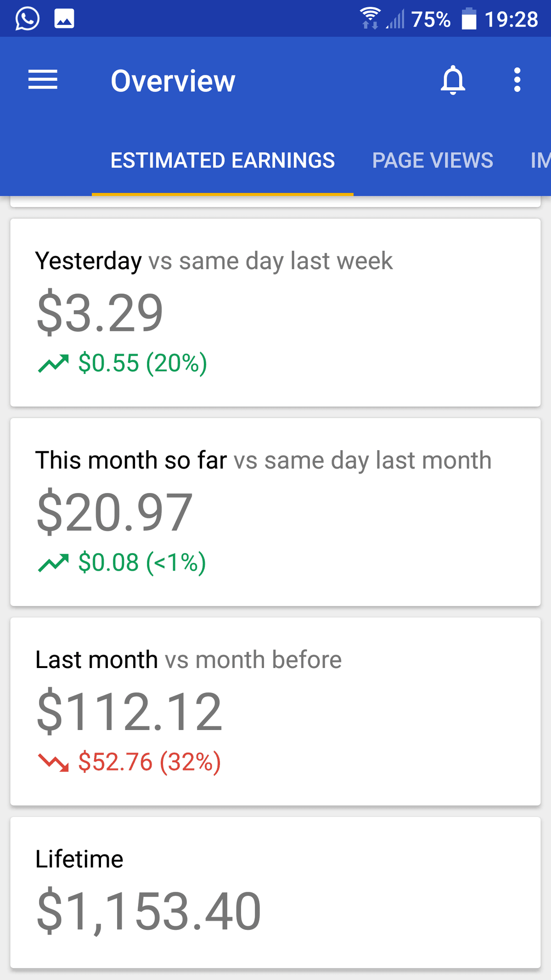This screenshot has height=980, width=551.
Task: Open the Yesterday earnings card
Action: [x=275, y=312]
